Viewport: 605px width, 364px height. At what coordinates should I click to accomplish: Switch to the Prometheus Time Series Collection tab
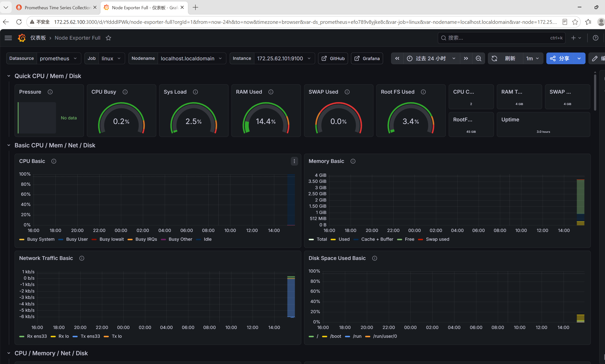coord(56,8)
